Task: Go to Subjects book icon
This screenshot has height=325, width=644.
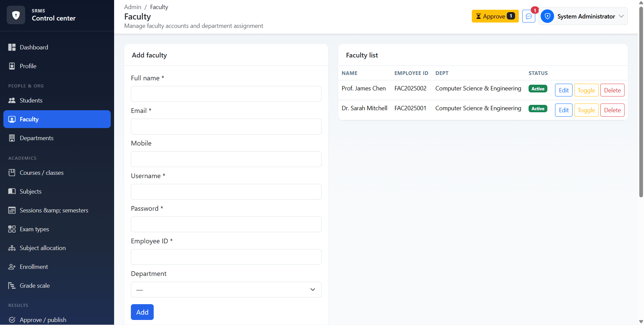Action: [x=12, y=192]
